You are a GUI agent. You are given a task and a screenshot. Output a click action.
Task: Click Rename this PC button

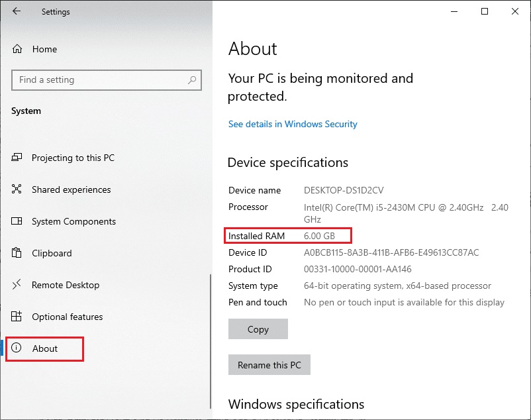[x=269, y=365]
